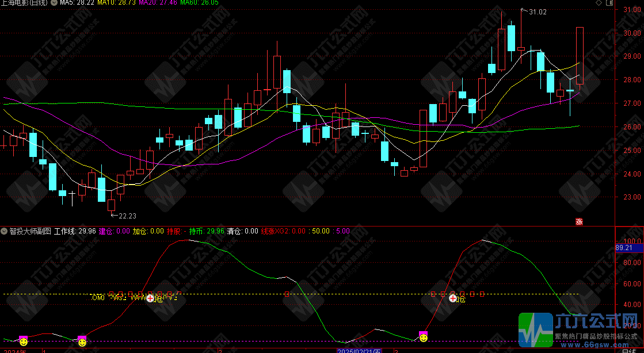Click the 22.23 low price annotation
644x353 pixels.
click(x=127, y=216)
